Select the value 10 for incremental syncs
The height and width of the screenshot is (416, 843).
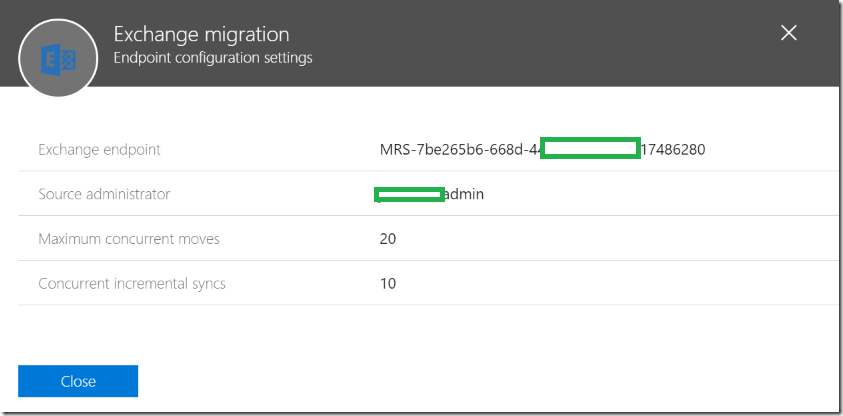(388, 283)
